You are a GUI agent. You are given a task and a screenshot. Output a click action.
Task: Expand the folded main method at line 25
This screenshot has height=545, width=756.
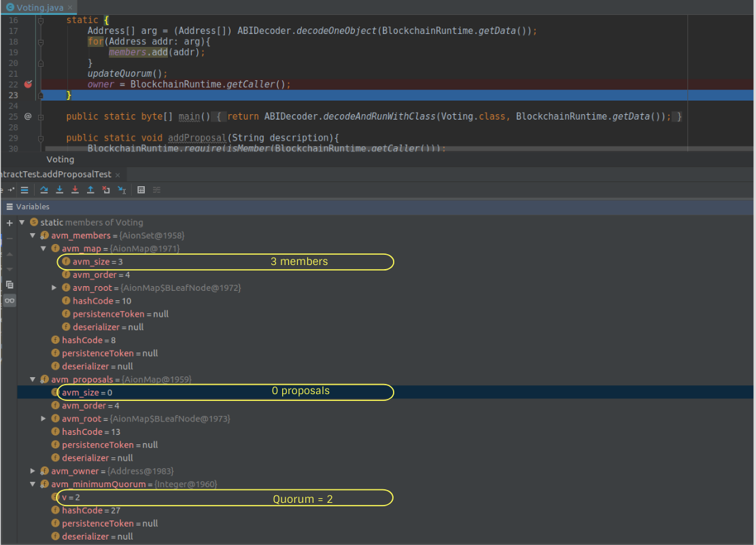41,117
